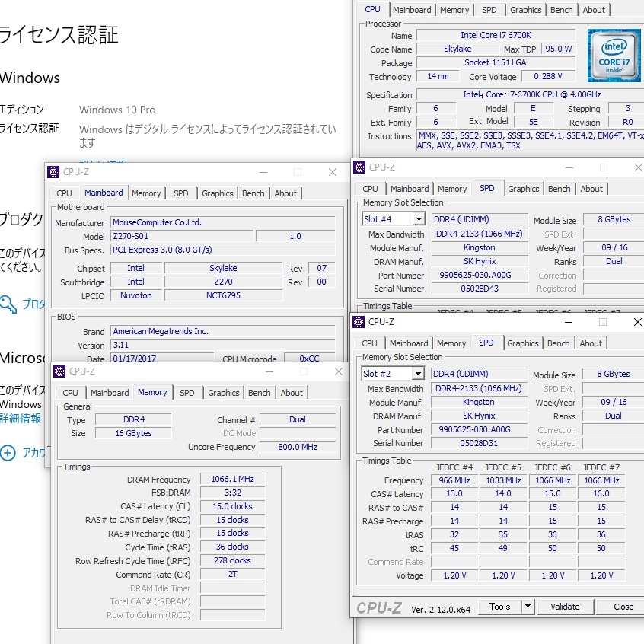Click the Intel Core i7 logo in the CPU window
The width and height of the screenshot is (644, 644).
(x=614, y=56)
